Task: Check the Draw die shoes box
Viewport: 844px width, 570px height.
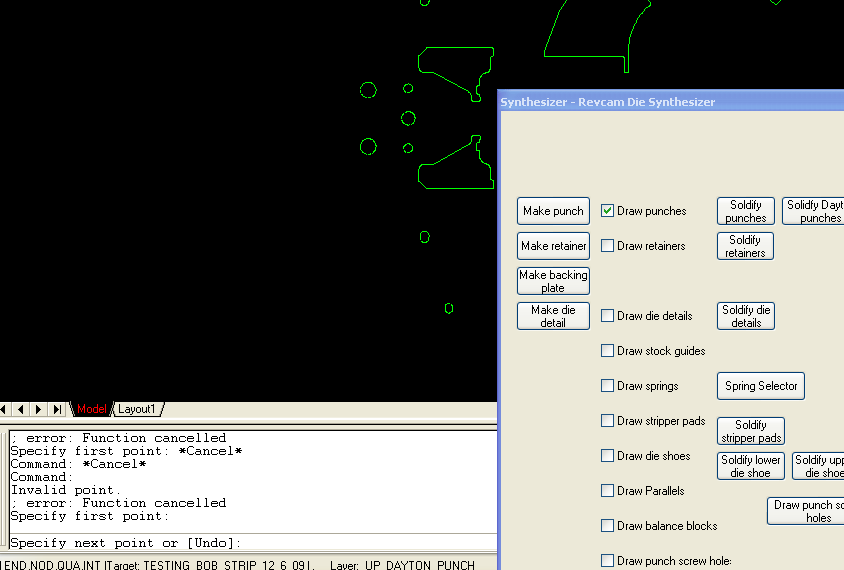Action: 608,455
